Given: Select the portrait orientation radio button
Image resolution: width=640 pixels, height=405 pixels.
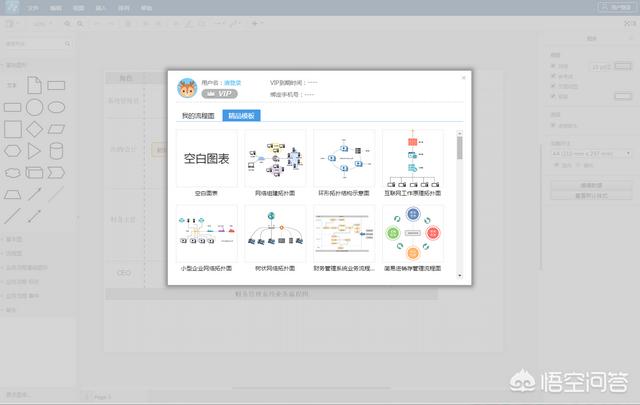Looking at the screenshot, I should click(x=556, y=165).
